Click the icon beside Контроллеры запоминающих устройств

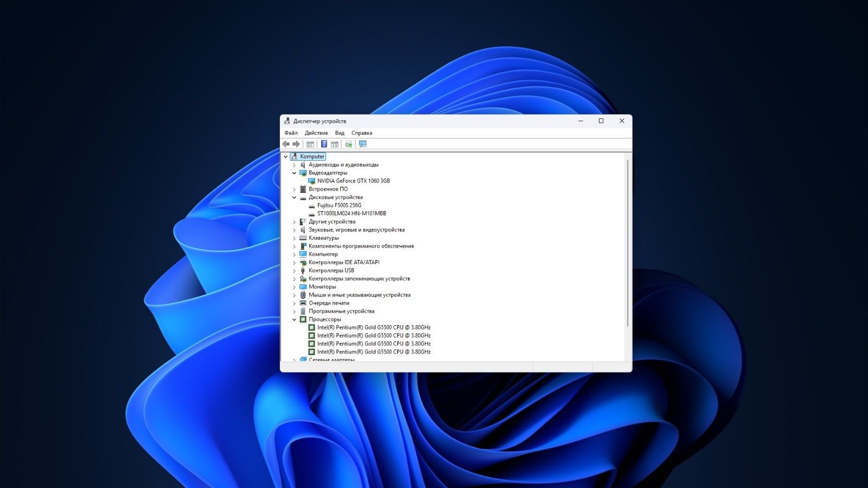[x=303, y=278]
